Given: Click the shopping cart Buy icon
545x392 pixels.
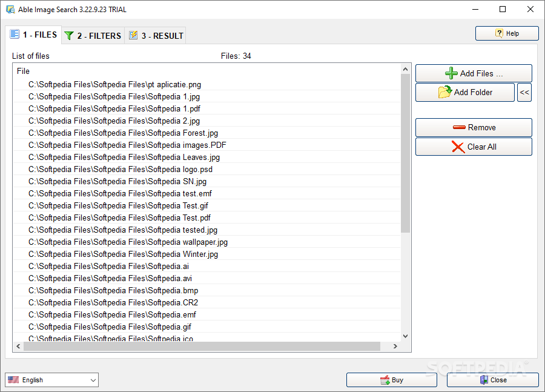Looking at the screenshot, I should click(x=385, y=380).
